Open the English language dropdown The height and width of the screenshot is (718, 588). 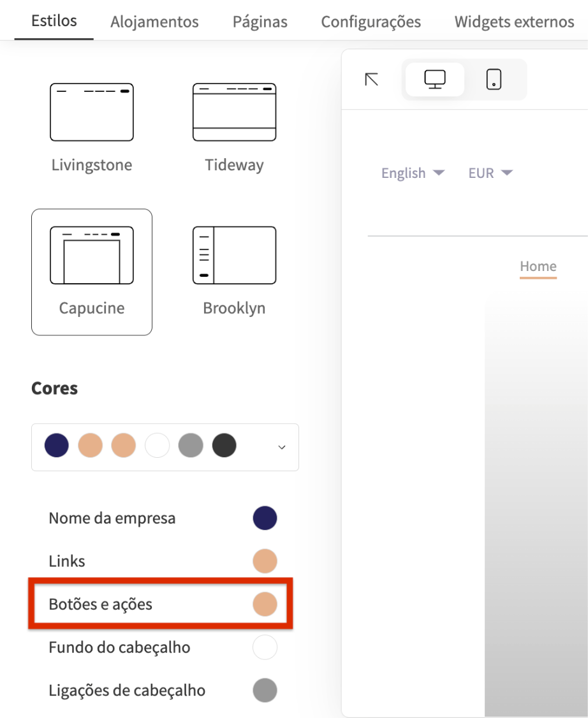point(413,173)
